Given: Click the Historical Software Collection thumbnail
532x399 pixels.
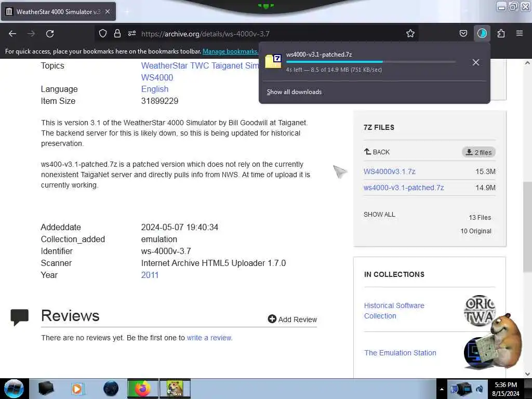Looking at the screenshot, I should coord(480,311).
